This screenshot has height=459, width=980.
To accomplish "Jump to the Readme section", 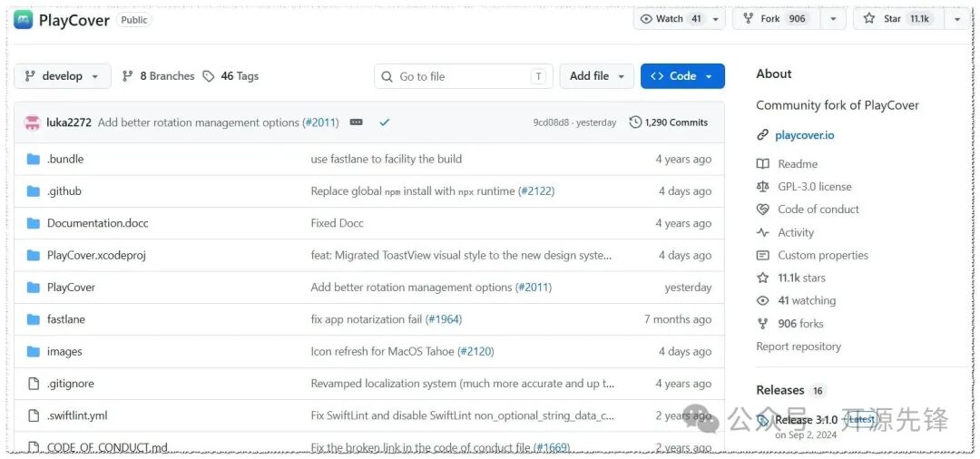I will (798, 163).
